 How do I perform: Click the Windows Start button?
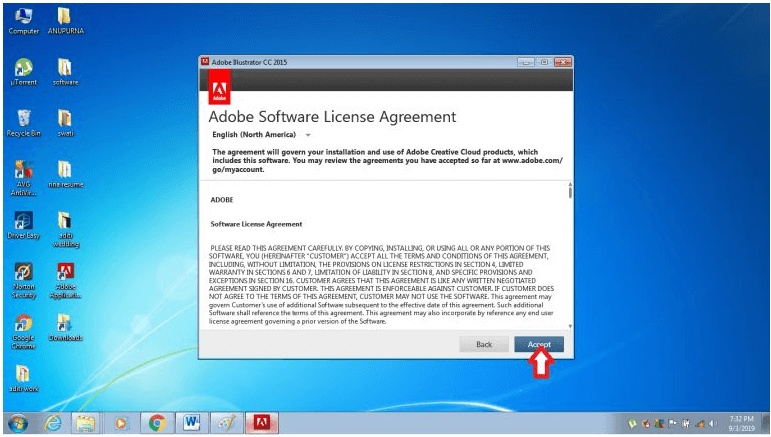[18, 423]
